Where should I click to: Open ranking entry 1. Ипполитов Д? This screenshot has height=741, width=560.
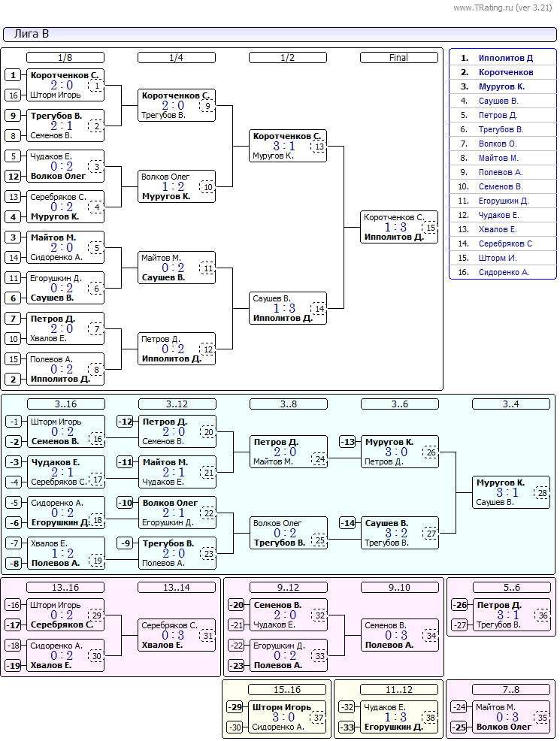pos(502,58)
